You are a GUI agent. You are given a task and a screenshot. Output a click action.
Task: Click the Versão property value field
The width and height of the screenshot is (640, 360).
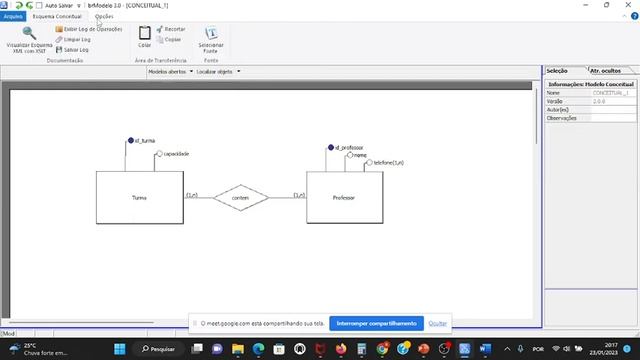[613, 101]
